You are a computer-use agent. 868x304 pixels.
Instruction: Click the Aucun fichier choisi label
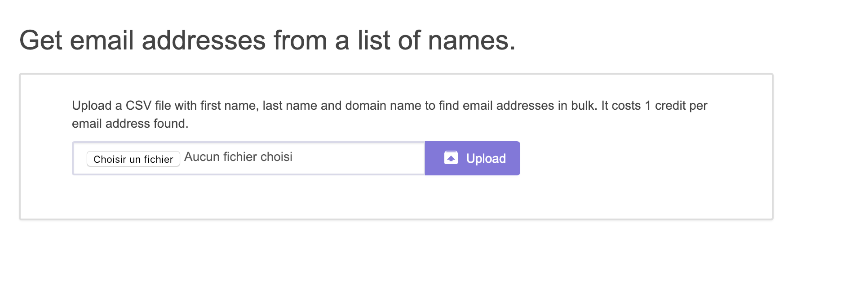238,157
